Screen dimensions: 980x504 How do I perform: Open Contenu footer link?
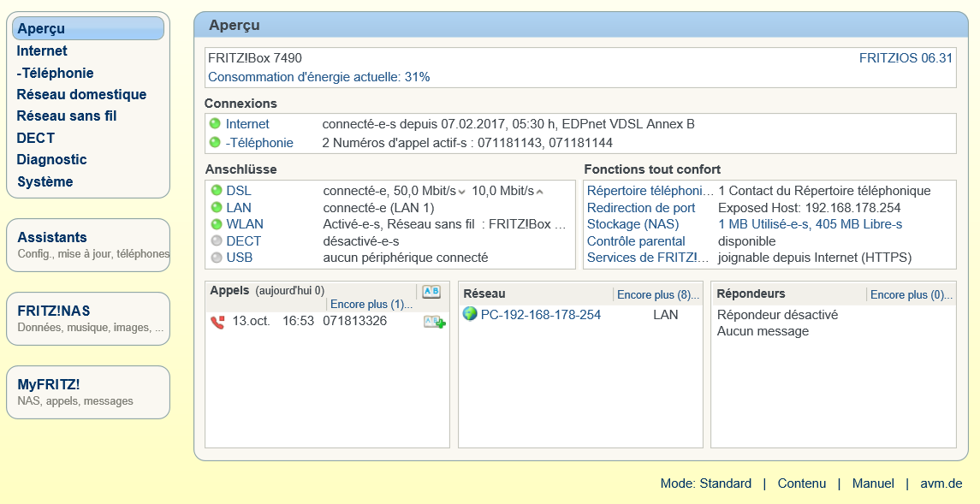click(802, 483)
